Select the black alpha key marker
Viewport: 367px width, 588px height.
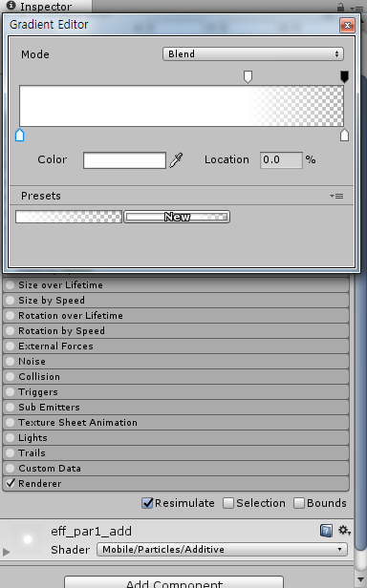coord(344,77)
